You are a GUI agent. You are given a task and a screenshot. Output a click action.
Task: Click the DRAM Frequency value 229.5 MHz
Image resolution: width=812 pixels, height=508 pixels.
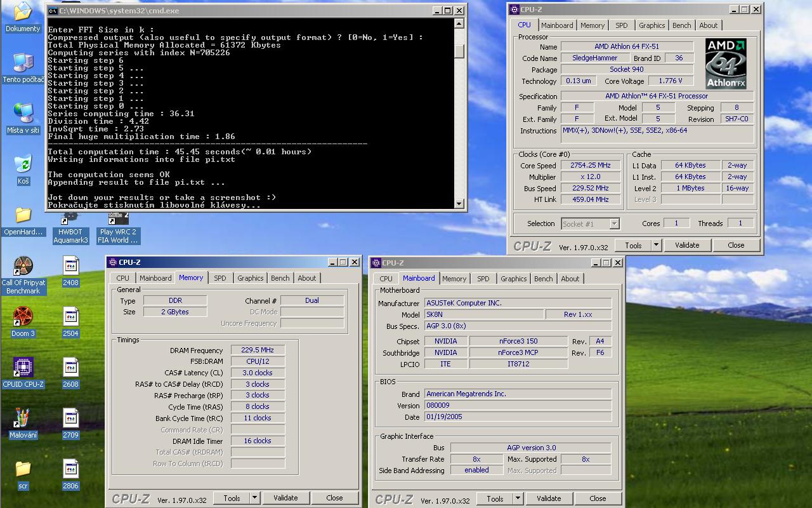pyautogui.click(x=258, y=350)
